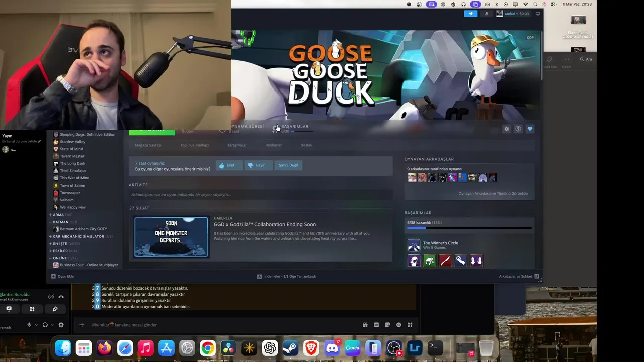The width and height of the screenshot is (644, 362).
Task: Open the Mağaza Sayfası tab
Action: (x=148, y=145)
